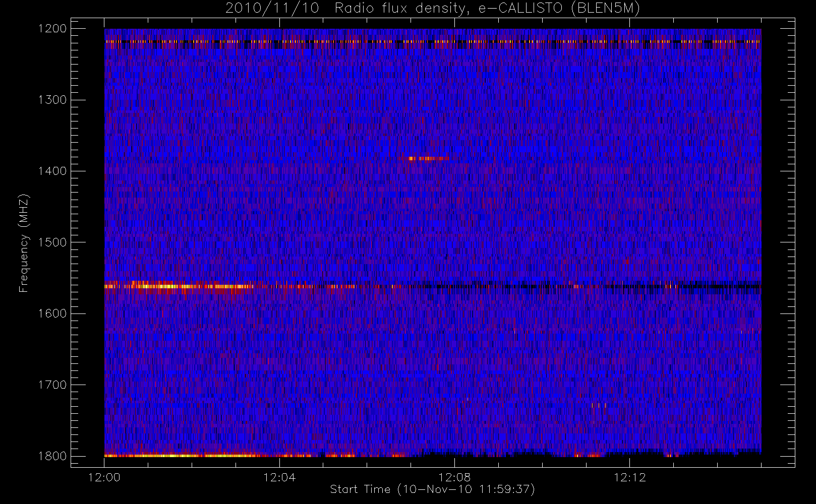Click the small bright spot near 1730 MHz at 12:11
The width and height of the screenshot is (816, 504).
pos(599,405)
